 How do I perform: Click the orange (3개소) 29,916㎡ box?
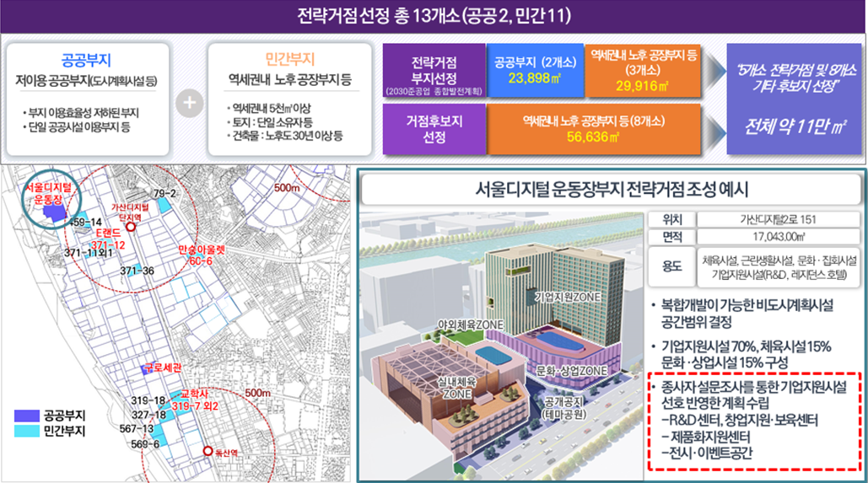643,71
